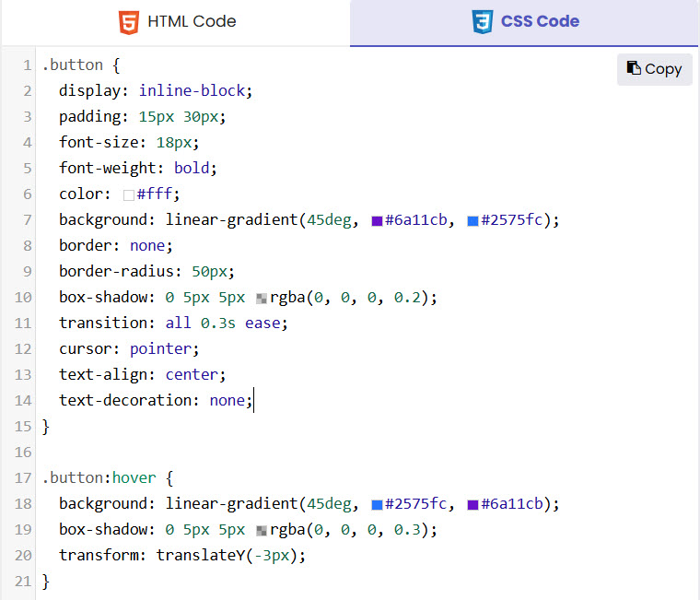Click the .button selector on line 1

73,65
